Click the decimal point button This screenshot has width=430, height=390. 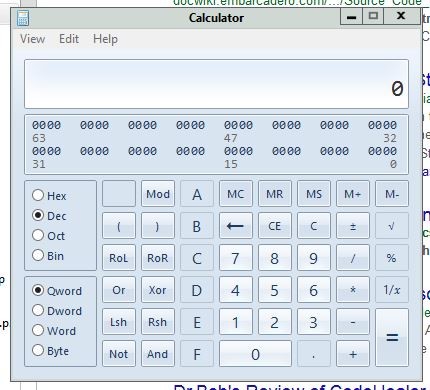tap(314, 354)
